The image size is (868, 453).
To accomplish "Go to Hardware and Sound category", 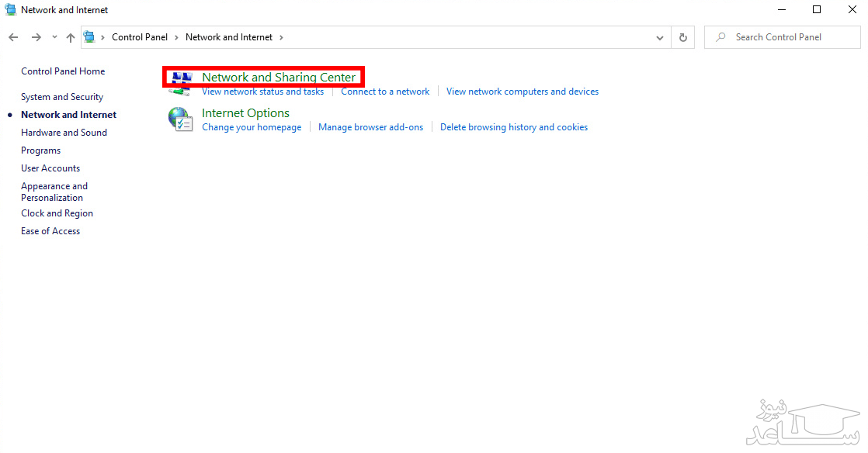I will (64, 133).
